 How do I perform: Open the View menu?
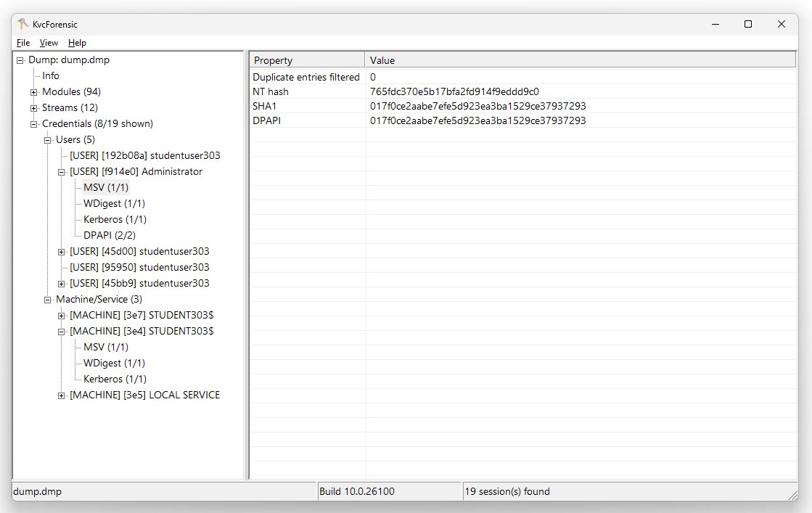49,43
